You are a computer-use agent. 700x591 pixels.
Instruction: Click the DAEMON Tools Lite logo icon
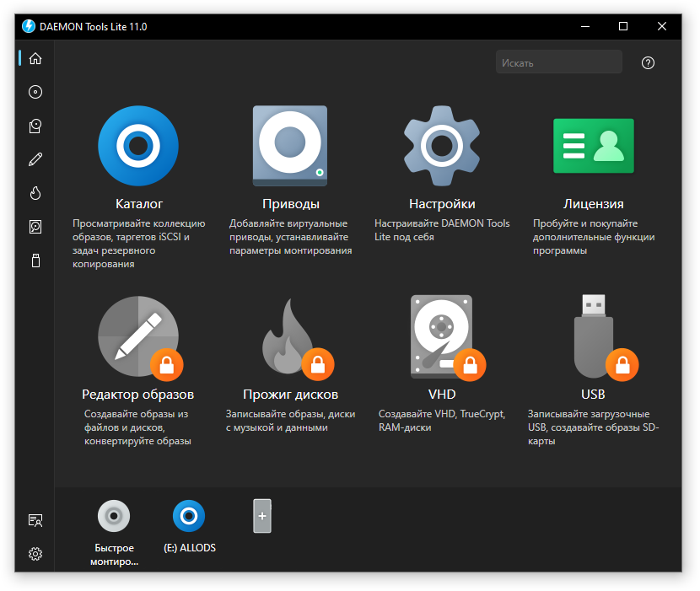pos(29,26)
